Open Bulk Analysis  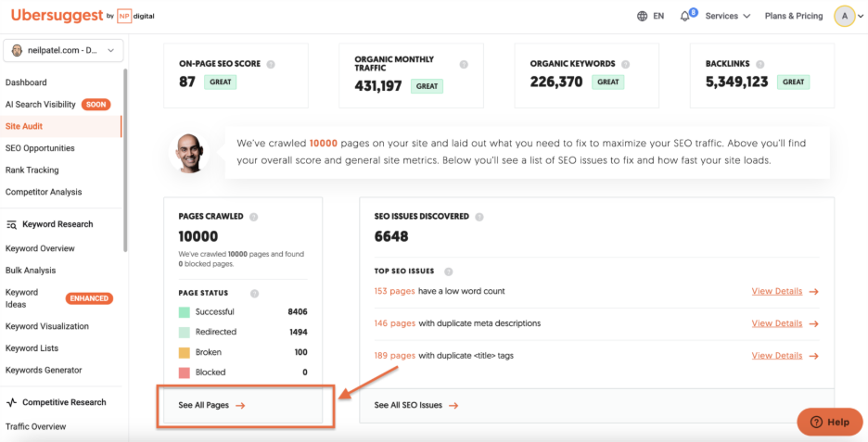[x=31, y=271]
